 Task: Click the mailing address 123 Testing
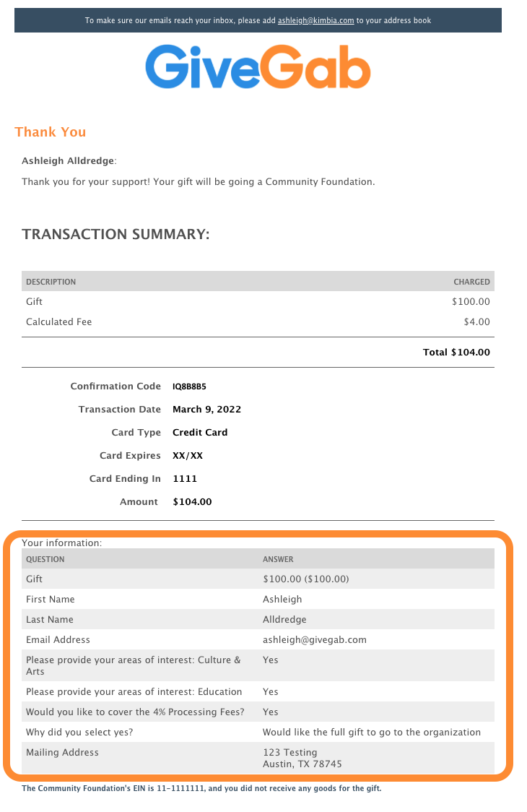pyautogui.click(x=290, y=753)
